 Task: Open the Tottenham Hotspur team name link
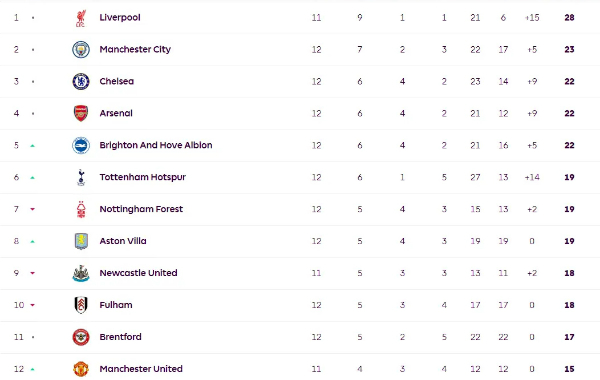point(142,177)
